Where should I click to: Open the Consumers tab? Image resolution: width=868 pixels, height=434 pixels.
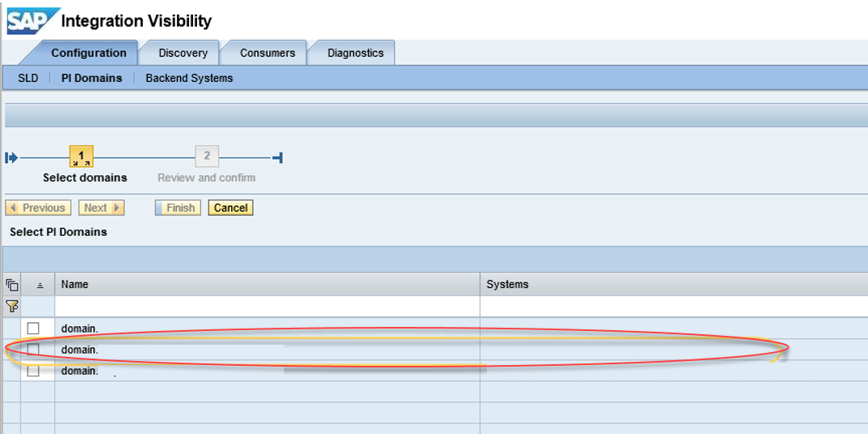tap(268, 54)
